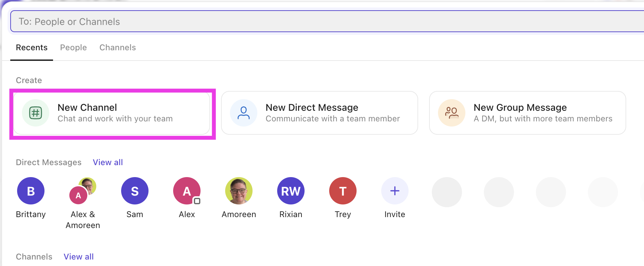
Task: Click the New Group Message people icon
Action: pyautogui.click(x=451, y=112)
